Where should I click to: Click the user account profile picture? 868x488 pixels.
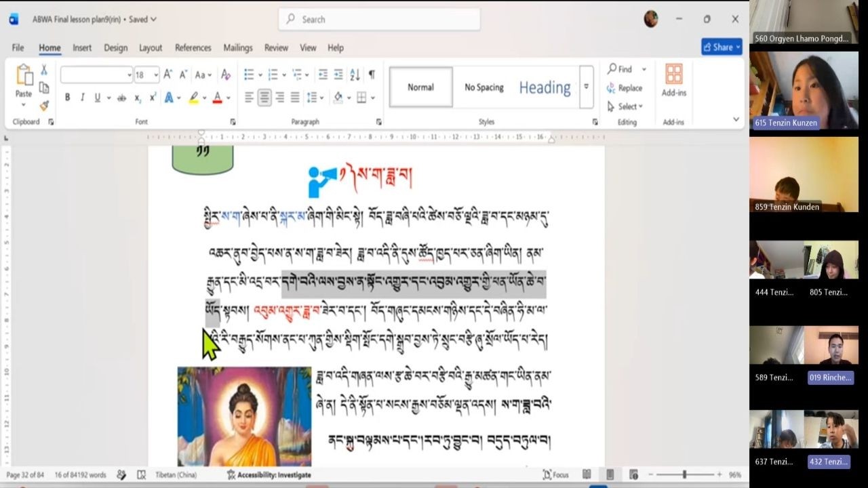(650, 19)
